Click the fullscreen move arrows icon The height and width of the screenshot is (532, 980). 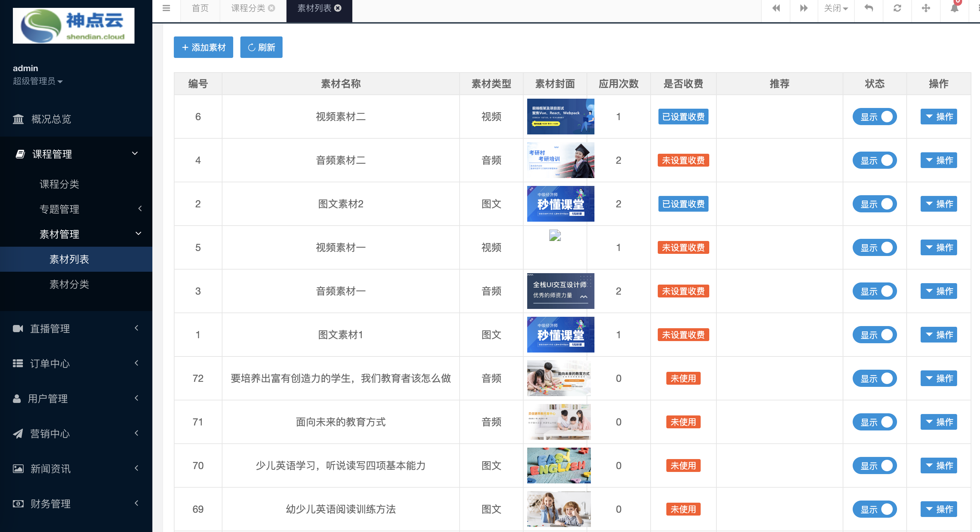click(x=926, y=8)
